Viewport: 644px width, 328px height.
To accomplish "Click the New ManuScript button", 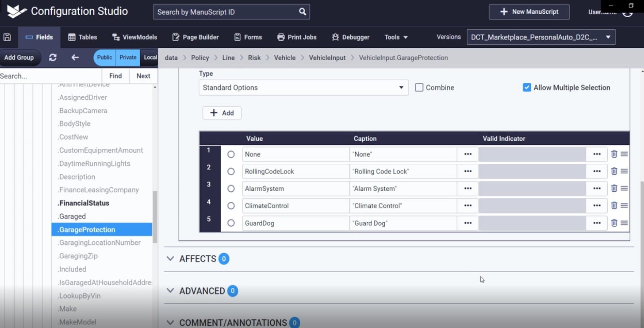I will (x=529, y=12).
